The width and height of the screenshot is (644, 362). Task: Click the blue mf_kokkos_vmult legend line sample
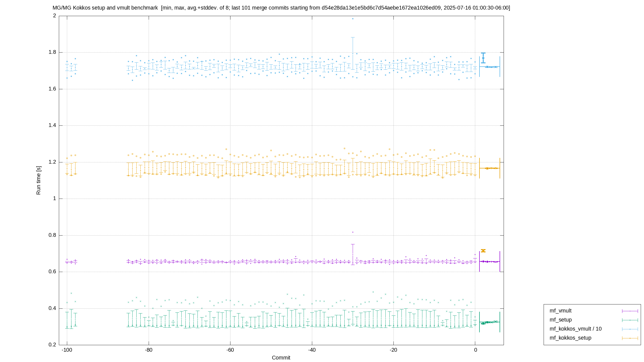tap(630, 329)
